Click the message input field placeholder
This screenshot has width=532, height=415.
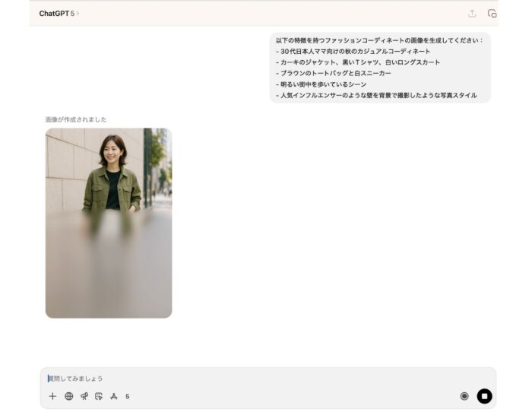[x=76, y=379]
